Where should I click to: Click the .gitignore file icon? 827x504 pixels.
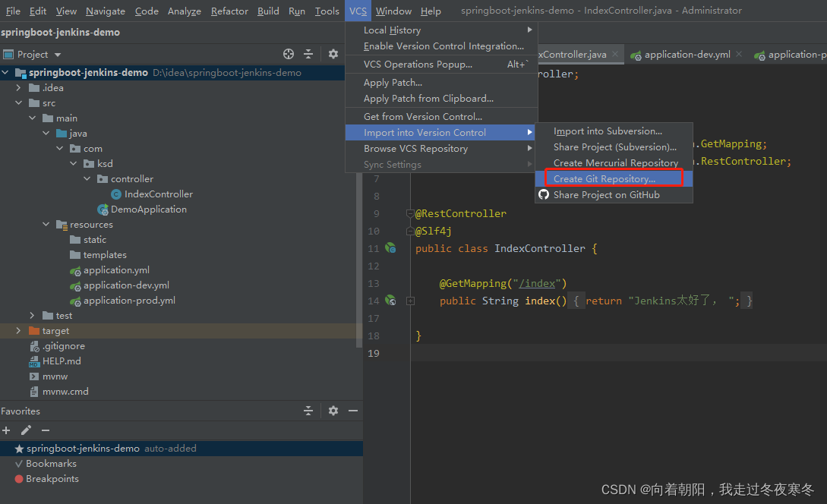pos(34,346)
